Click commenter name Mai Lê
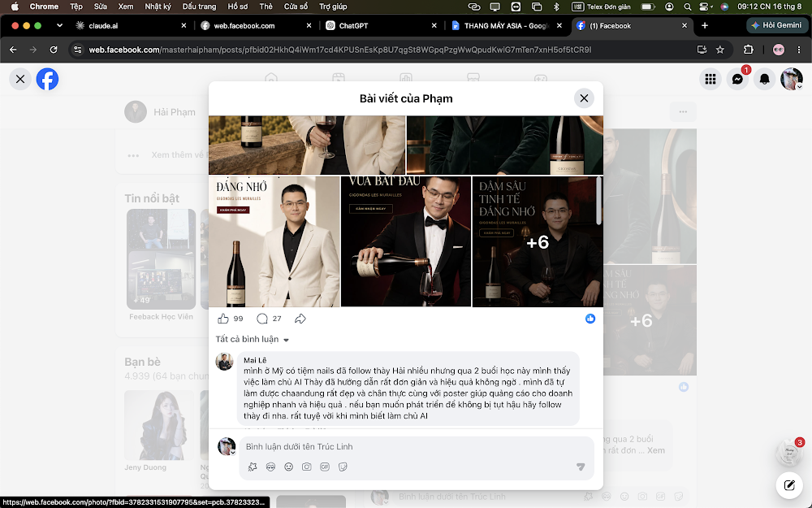The width and height of the screenshot is (812, 508). pyautogui.click(x=255, y=360)
